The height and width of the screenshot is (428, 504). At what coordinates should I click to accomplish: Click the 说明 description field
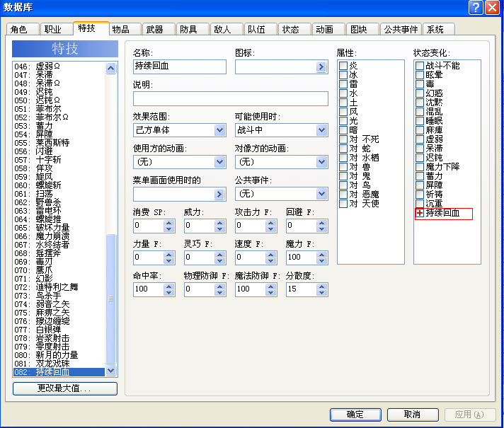231,98
